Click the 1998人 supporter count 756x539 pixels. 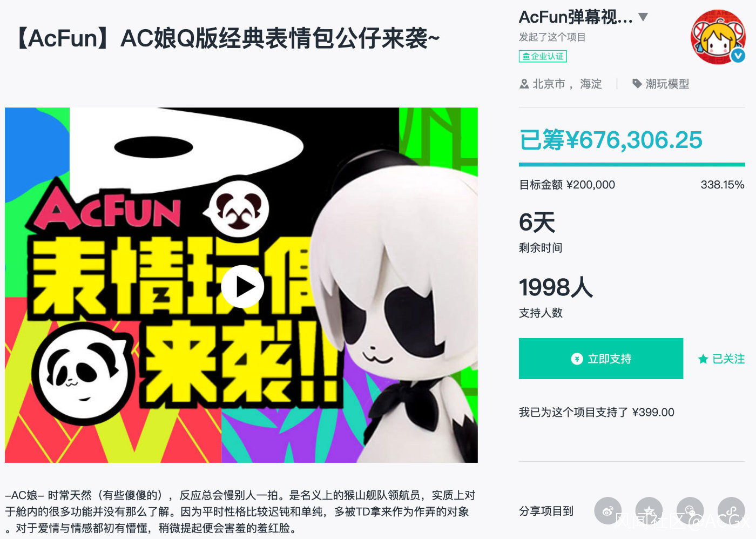point(556,287)
